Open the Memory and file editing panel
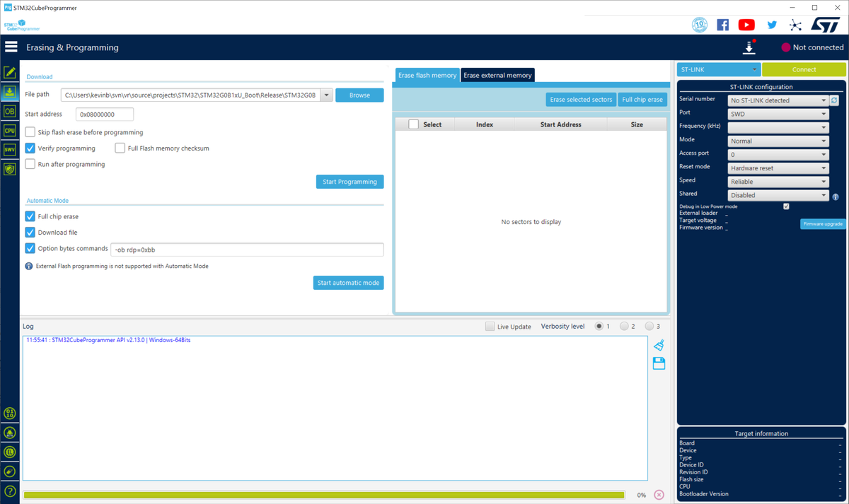This screenshot has height=504, width=849. 10,72
